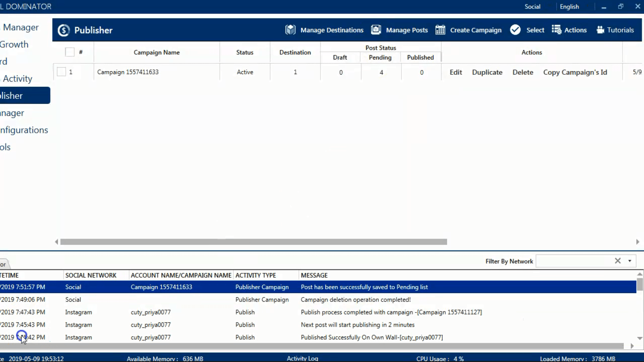Click the Active status cell
Screen dimensions: 644x362
(x=245, y=72)
